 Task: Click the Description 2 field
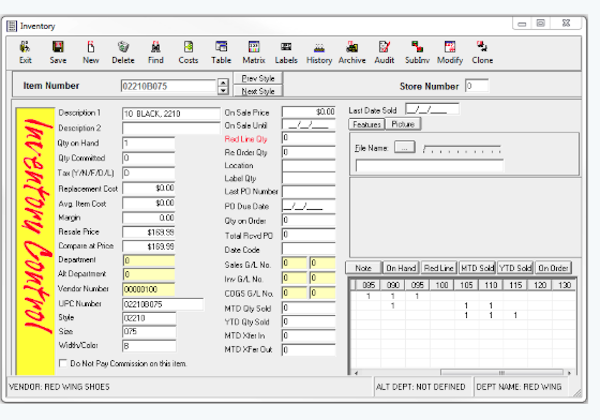(x=171, y=128)
